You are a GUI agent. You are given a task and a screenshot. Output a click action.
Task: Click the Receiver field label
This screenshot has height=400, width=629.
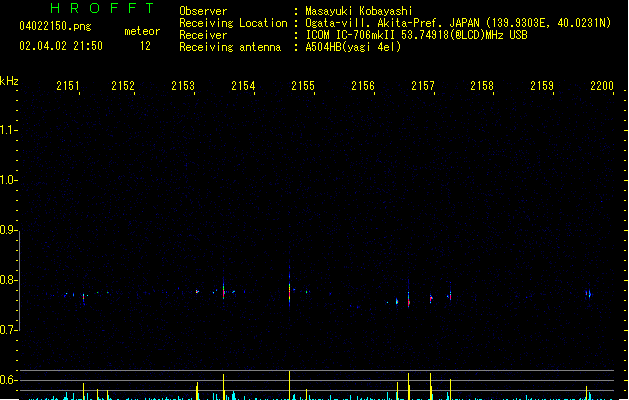(203, 35)
